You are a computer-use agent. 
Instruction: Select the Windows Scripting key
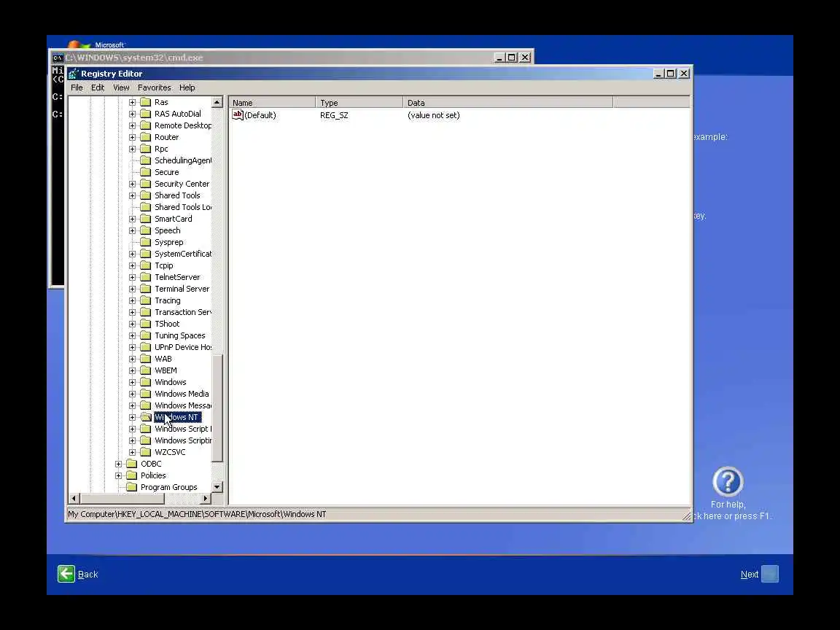pyautogui.click(x=183, y=441)
